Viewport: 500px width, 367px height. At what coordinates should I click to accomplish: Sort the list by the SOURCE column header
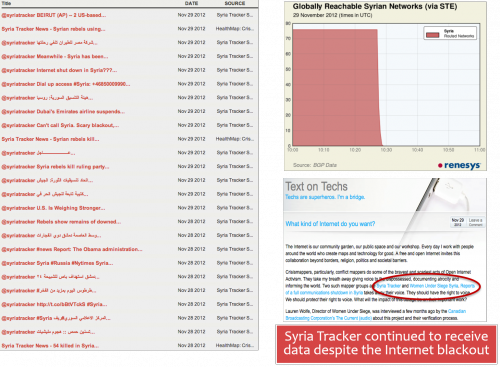[x=235, y=3]
